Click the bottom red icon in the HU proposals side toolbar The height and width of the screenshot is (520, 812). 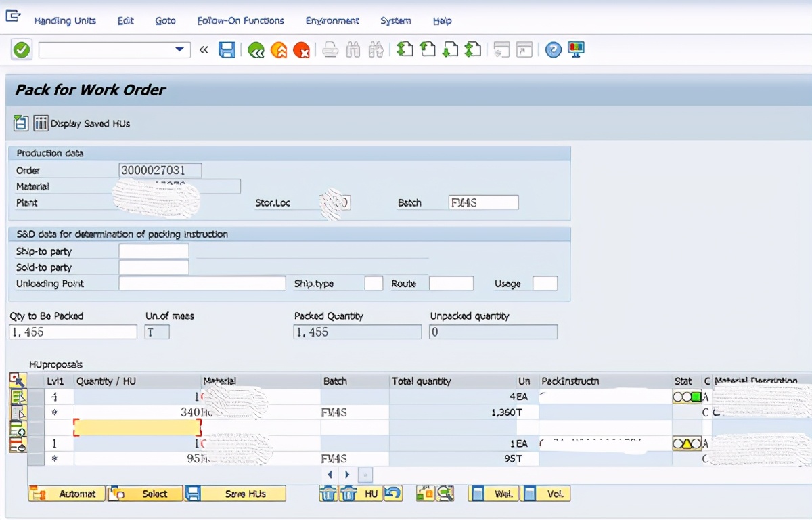tap(18, 445)
